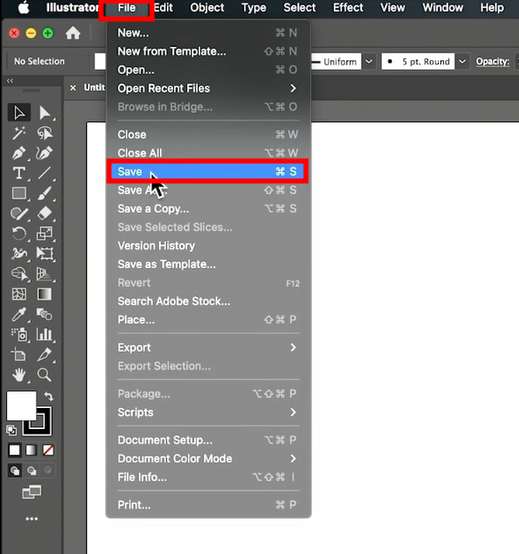Select the Hand tool
Viewport: 519px width, 554px height.
tap(19, 375)
